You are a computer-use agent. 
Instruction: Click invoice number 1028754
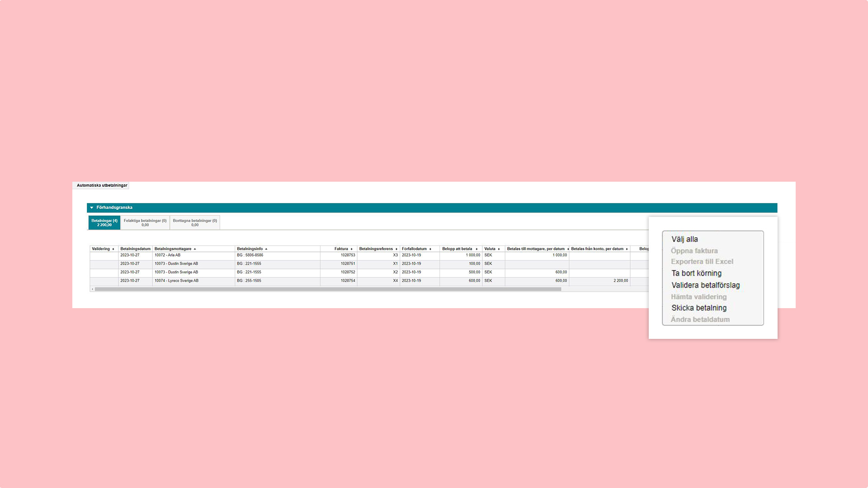click(x=348, y=281)
